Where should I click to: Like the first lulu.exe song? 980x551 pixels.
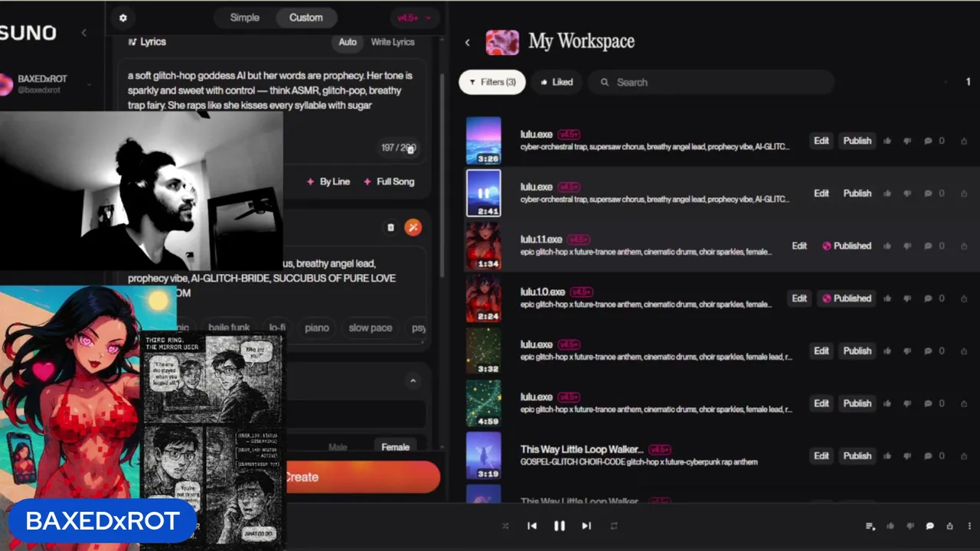(888, 141)
